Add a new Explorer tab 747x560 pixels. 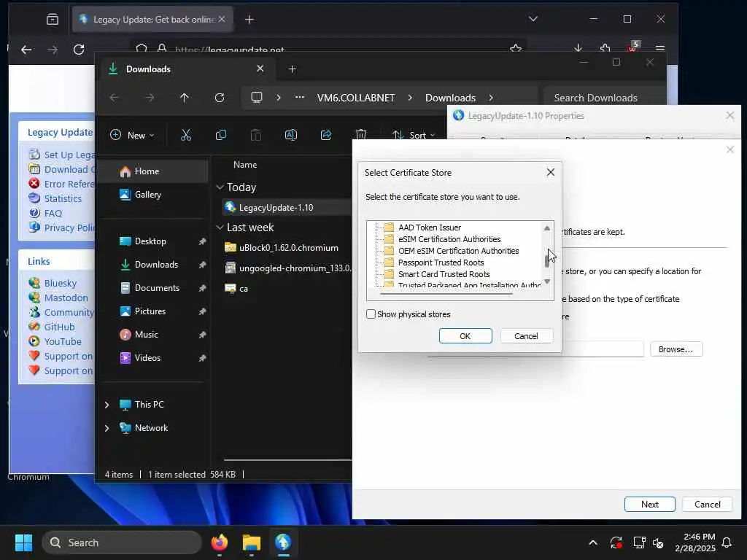tap(292, 69)
